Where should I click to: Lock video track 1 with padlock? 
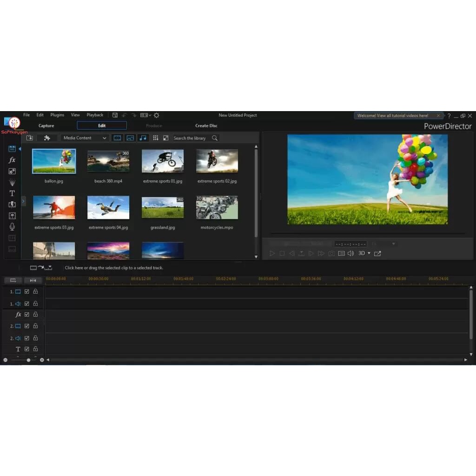[35, 291]
